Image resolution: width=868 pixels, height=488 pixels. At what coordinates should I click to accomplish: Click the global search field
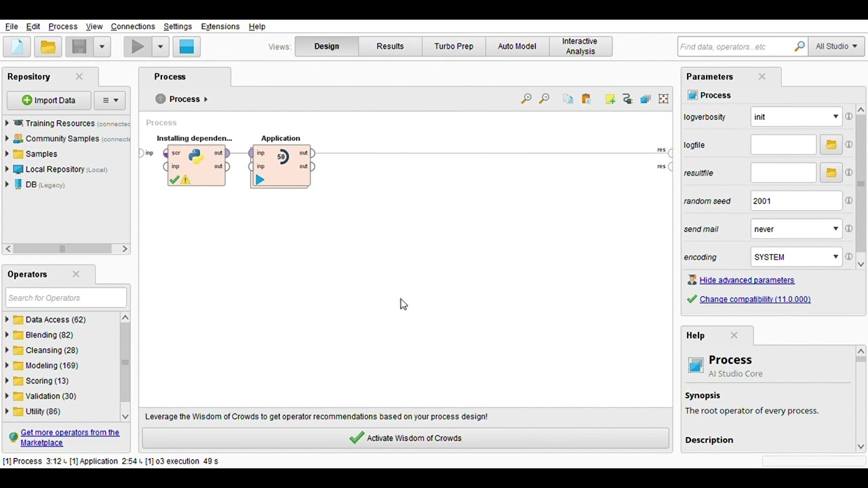735,47
